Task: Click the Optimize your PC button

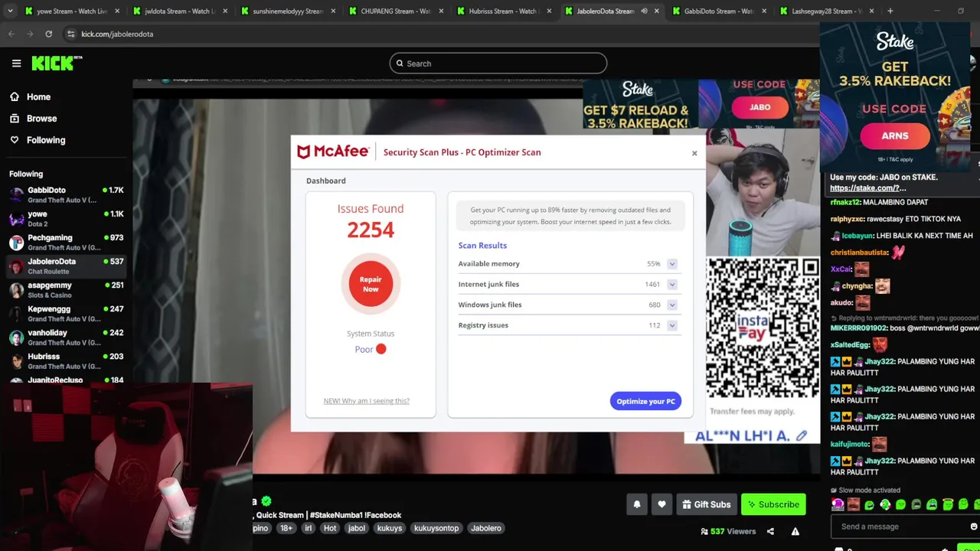Action: click(645, 401)
